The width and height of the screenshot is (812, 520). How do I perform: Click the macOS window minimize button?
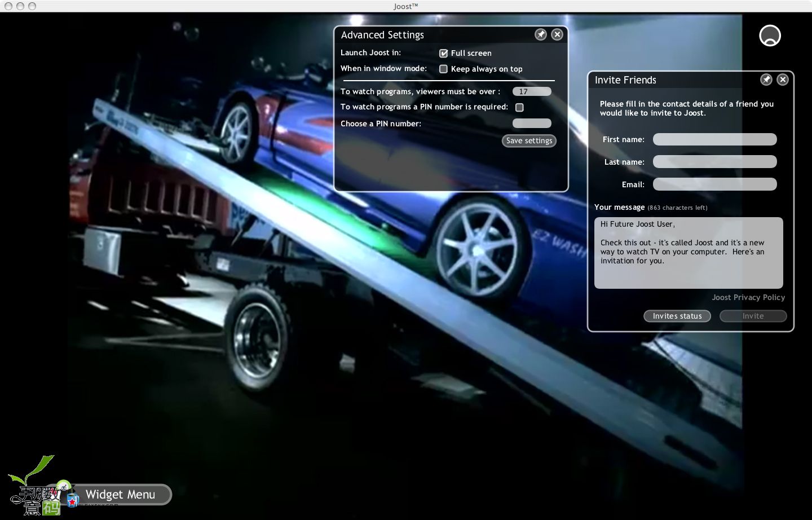tap(20, 6)
